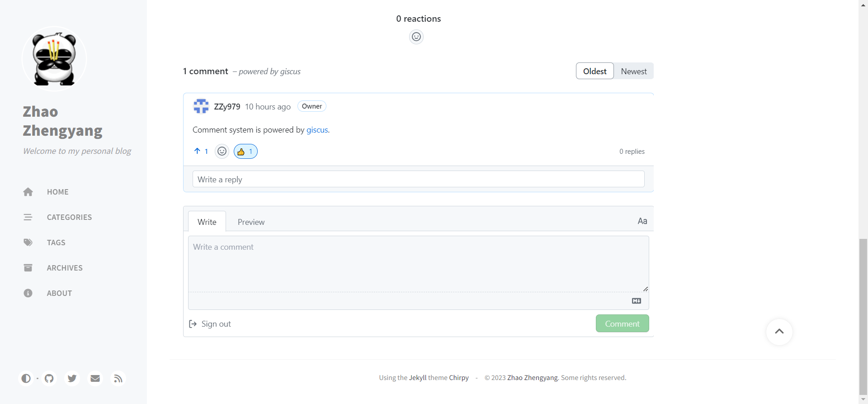Click the archives box icon

click(28, 268)
